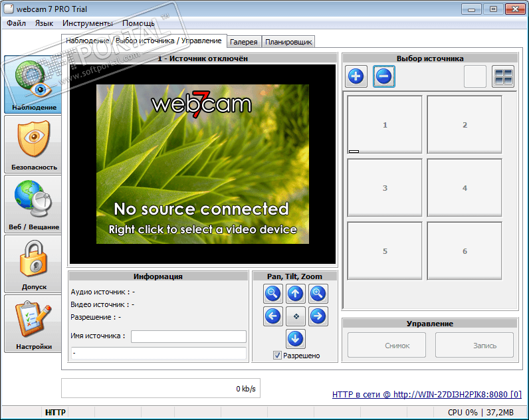Image resolution: width=529 pixels, height=420 pixels.
Task: Open the Помощь menu
Action: (138, 23)
